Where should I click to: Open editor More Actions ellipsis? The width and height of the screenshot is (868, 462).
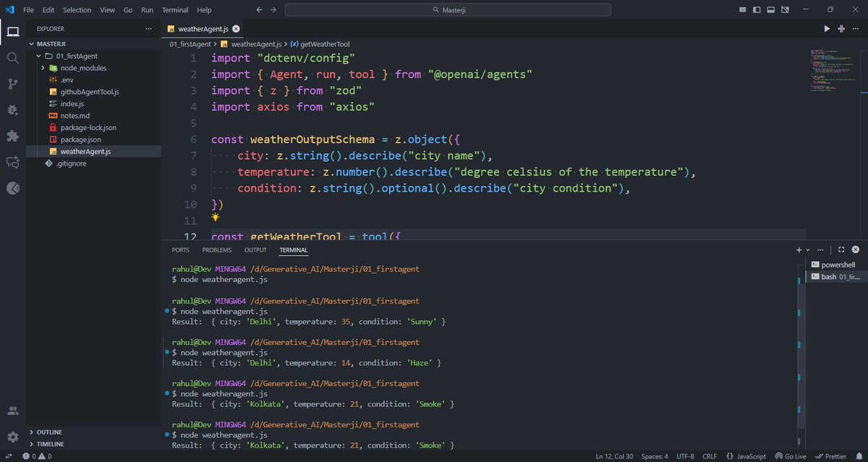point(856,29)
